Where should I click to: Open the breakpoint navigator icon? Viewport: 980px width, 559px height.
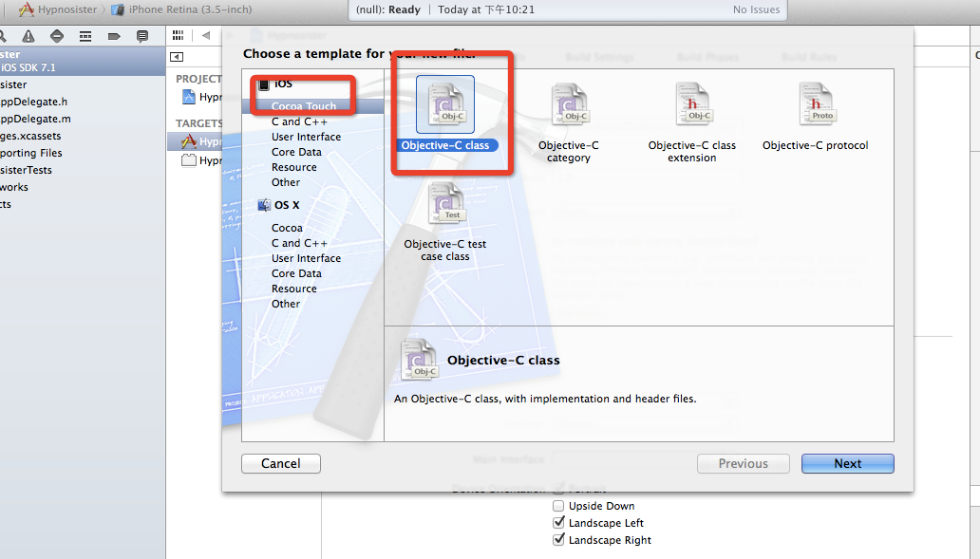114,36
